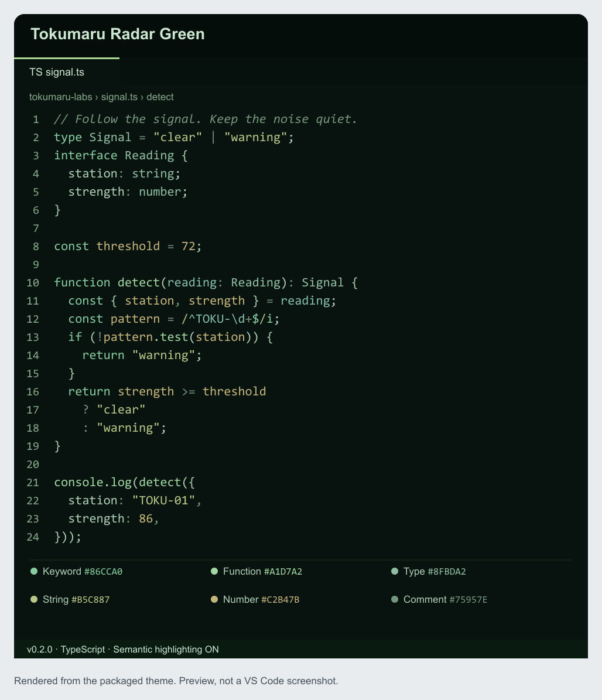Click the Keyword color swatch dot

pos(34,572)
